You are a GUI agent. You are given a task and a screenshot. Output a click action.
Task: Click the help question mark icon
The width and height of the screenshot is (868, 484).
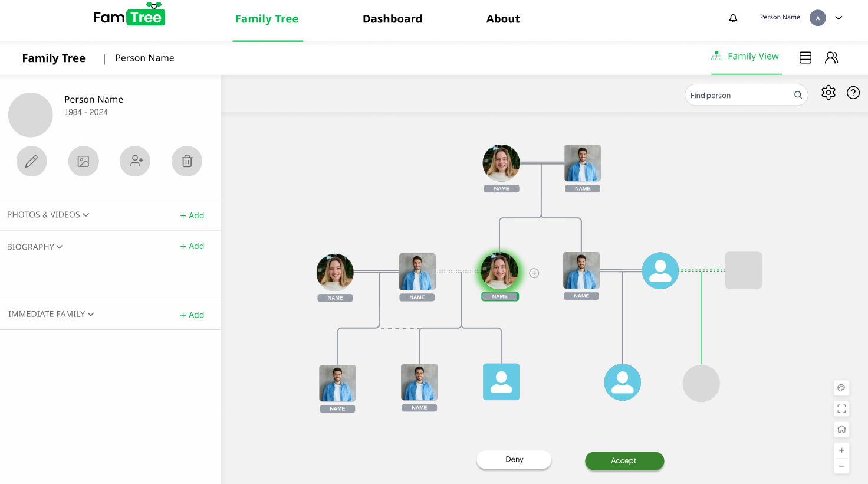(x=853, y=93)
